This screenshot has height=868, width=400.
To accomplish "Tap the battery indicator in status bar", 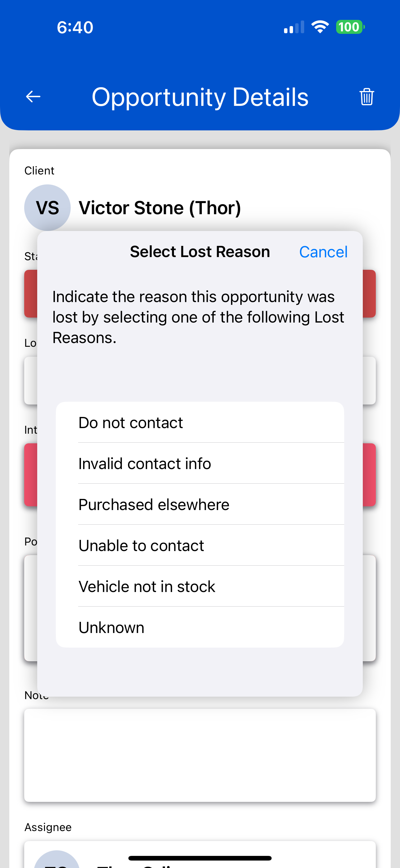I will (x=350, y=27).
